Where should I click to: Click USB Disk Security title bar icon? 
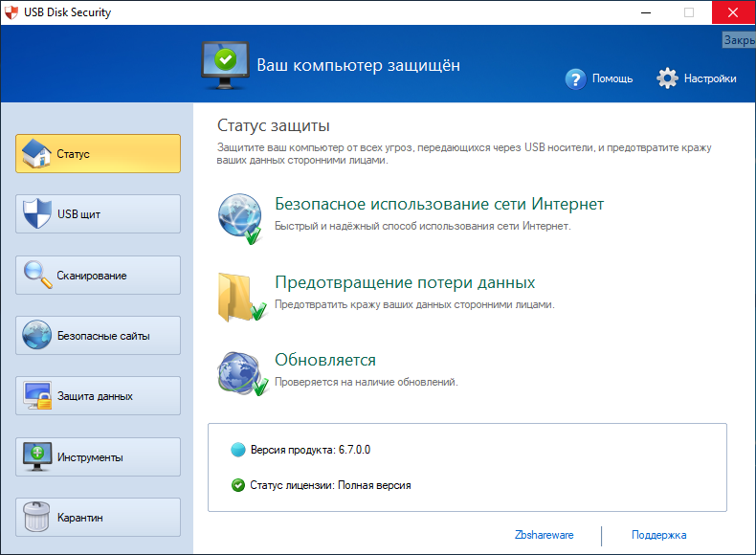(11, 12)
